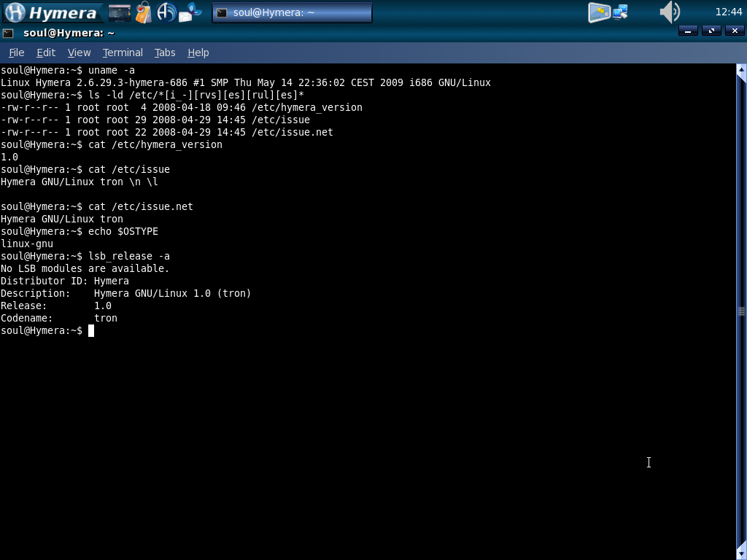Restore the terminal window size
747x560 pixels.
coord(711,31)
